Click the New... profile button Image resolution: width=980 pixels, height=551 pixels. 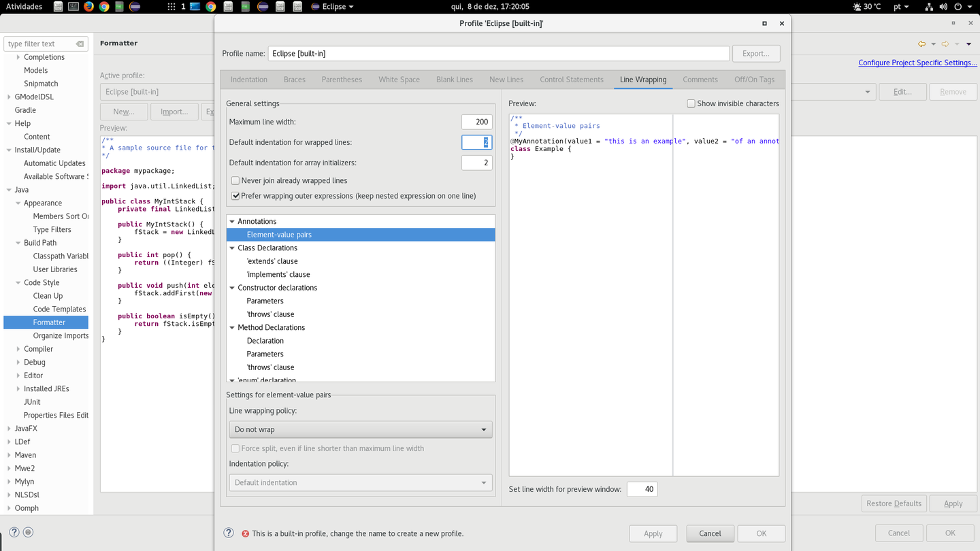tap(124, 112)
